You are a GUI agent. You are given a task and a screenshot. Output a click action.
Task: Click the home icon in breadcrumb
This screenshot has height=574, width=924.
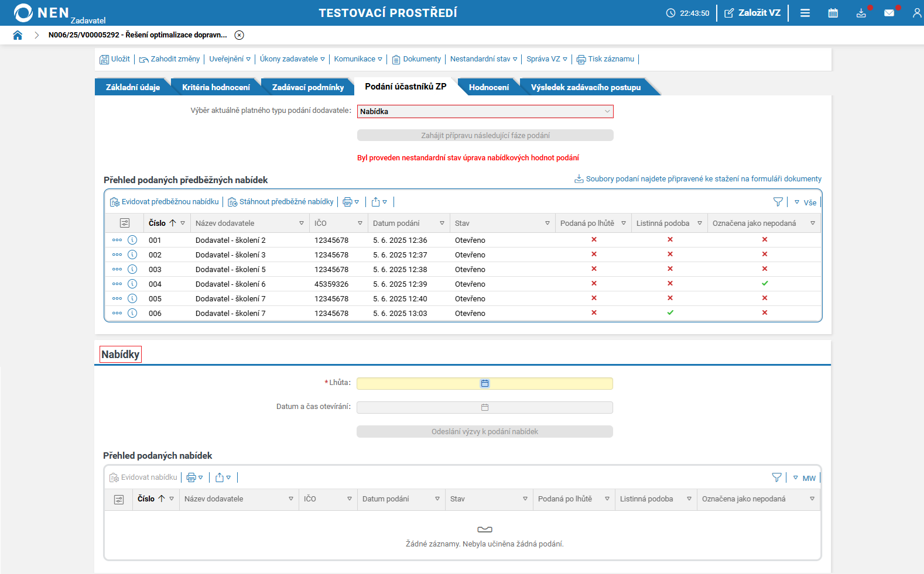tap(18, 35)
